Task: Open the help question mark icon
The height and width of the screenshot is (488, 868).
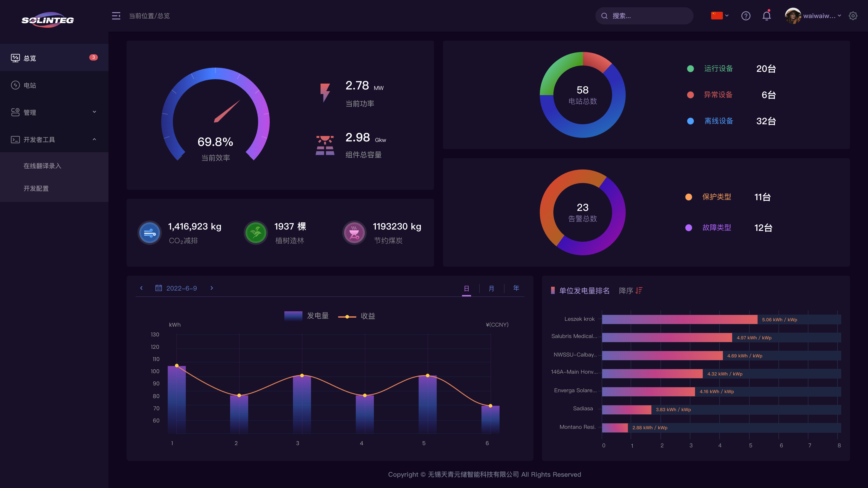Action: click(746, 16)
